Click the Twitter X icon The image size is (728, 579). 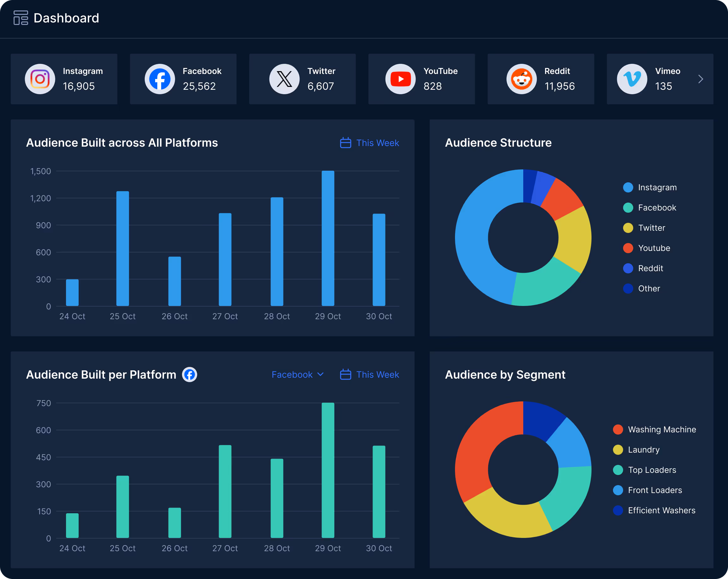tap(284, 79)
